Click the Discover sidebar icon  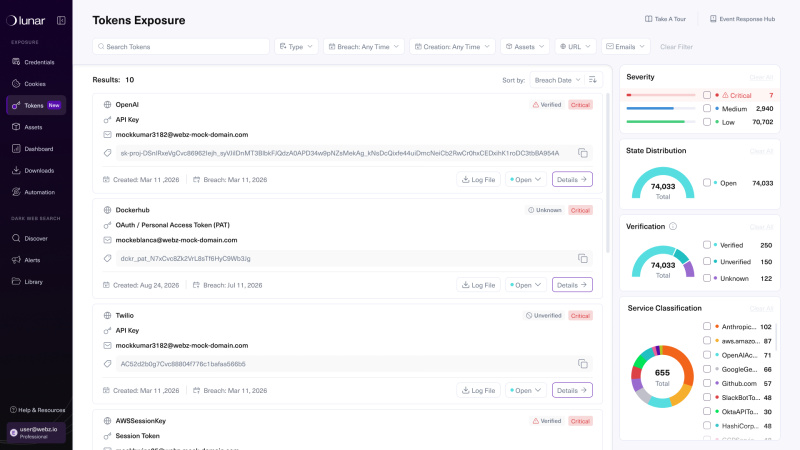tap(16, 238)
